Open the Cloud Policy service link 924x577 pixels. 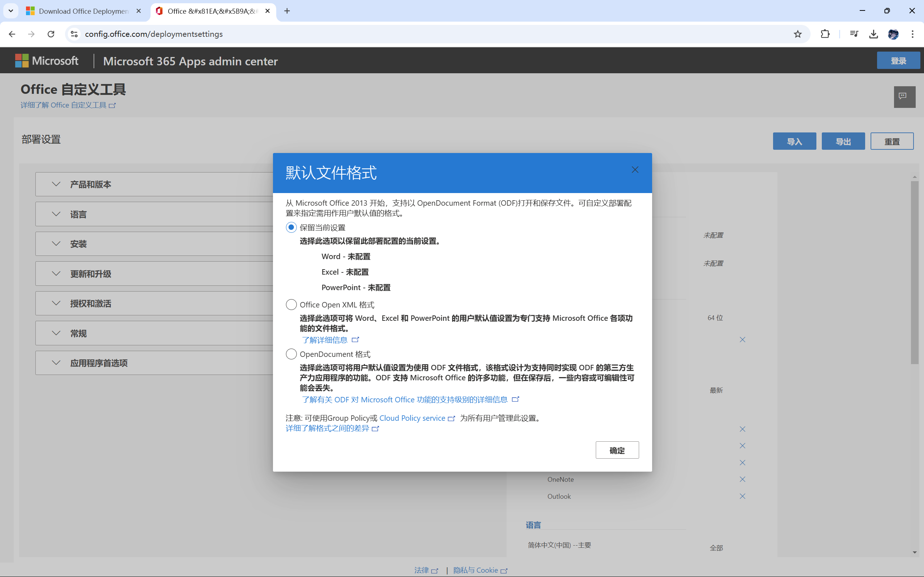coord(417,418)
